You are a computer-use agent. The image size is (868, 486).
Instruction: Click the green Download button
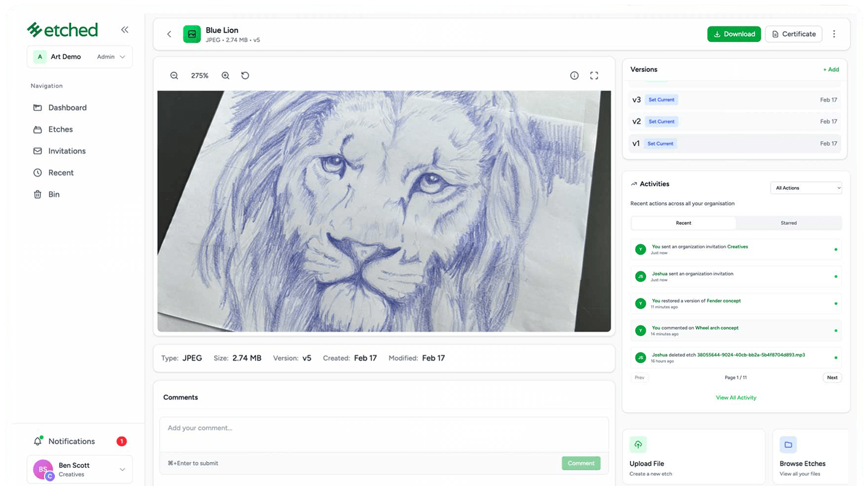[x=734, y=34]
